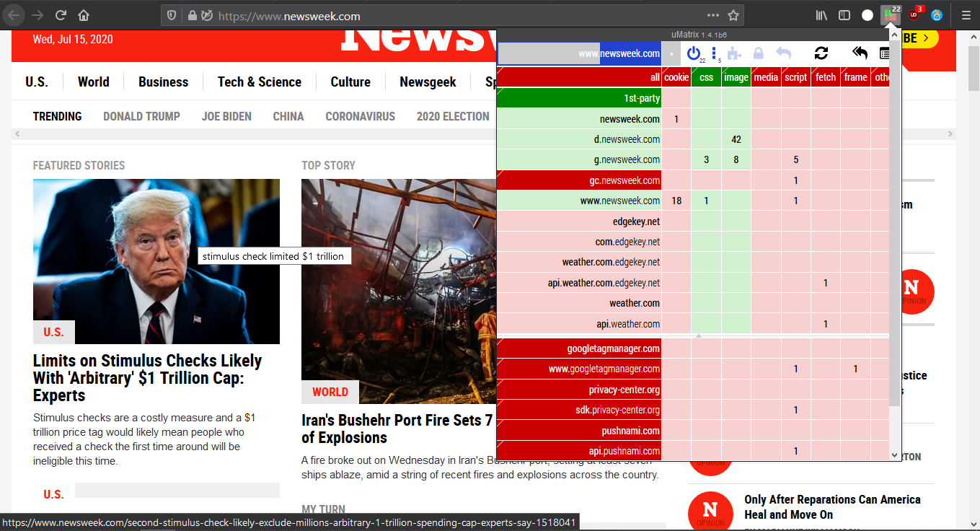Open the U.S. navigation menu
The width and height of the screenshot is (980, 531).
[x=37, y=82]
